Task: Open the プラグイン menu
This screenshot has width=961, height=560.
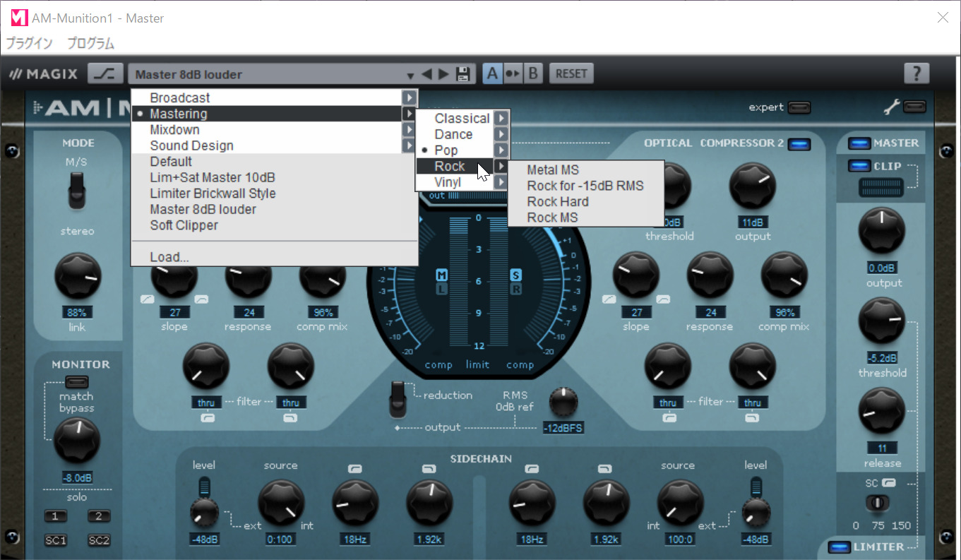Action: pyautogui.click(x=30, y=43)
